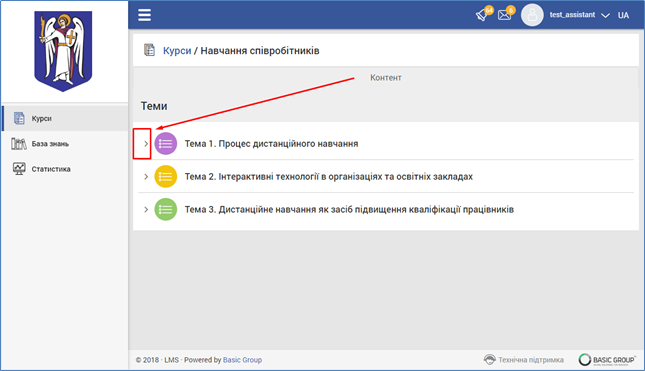Switch to the Контент tab
This screenshot has width=645, height=371.
[x=385, y=78]
